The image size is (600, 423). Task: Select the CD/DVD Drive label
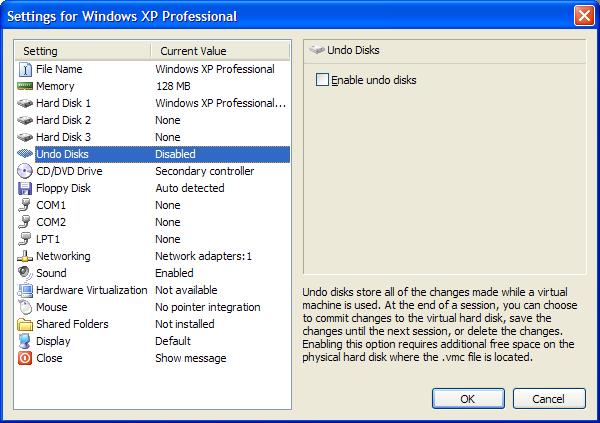[x=69, y=171]
